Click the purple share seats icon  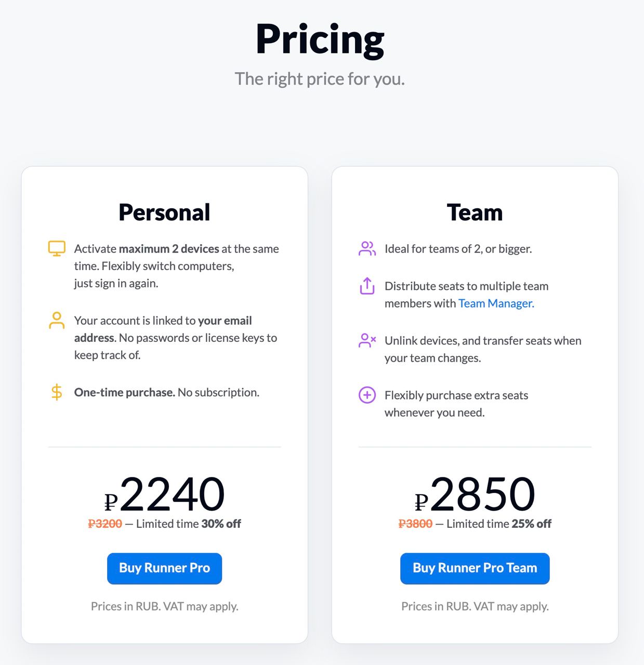(367, 286)
